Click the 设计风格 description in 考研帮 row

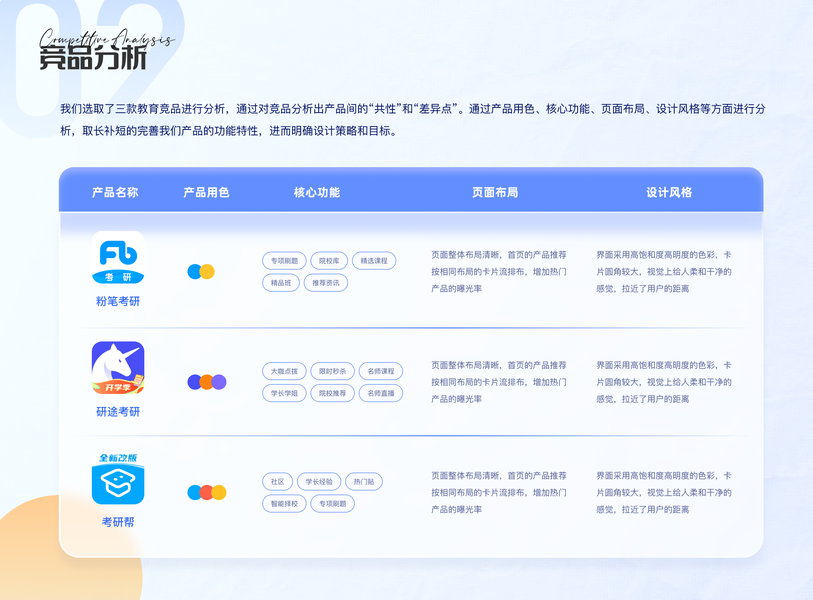click(x=664, y=493)
